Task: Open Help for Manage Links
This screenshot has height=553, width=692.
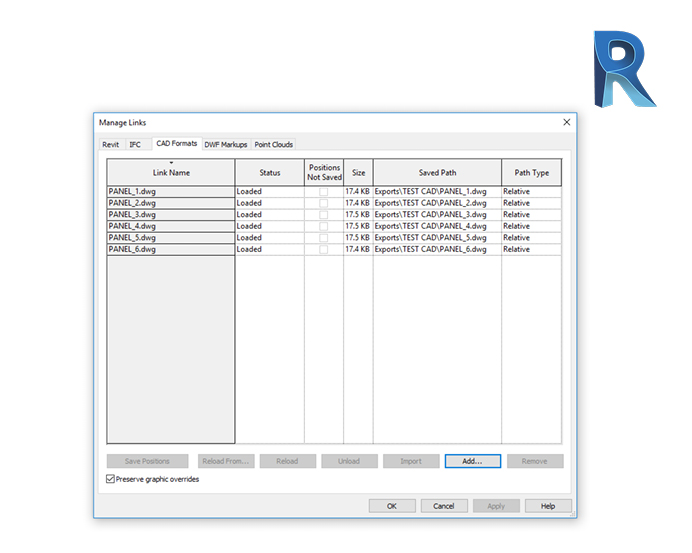Action: 548,507
